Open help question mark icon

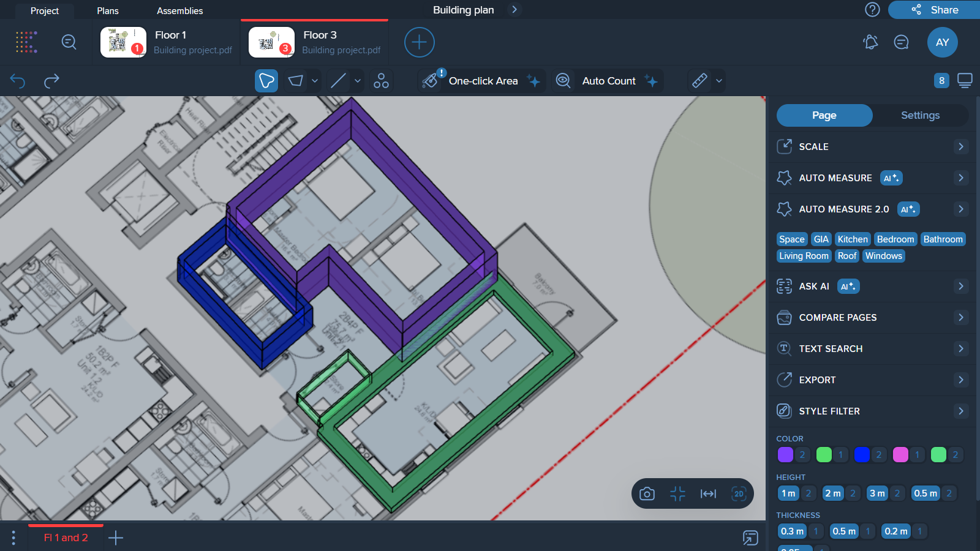coord(872,10)
